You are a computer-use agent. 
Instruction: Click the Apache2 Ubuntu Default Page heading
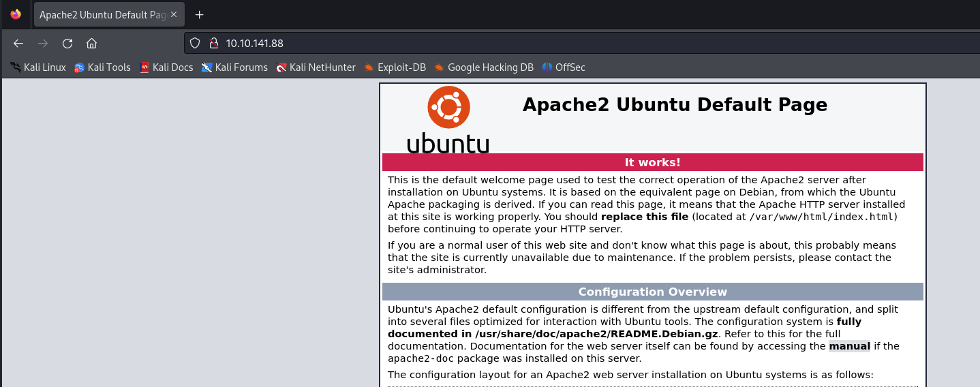675,104
